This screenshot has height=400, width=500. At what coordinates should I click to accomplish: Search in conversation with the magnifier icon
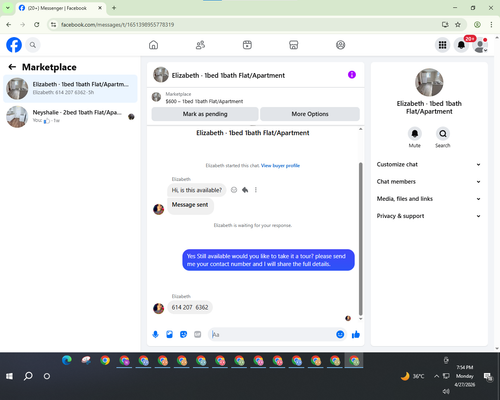pyautogui.click(x=443, y=134)
